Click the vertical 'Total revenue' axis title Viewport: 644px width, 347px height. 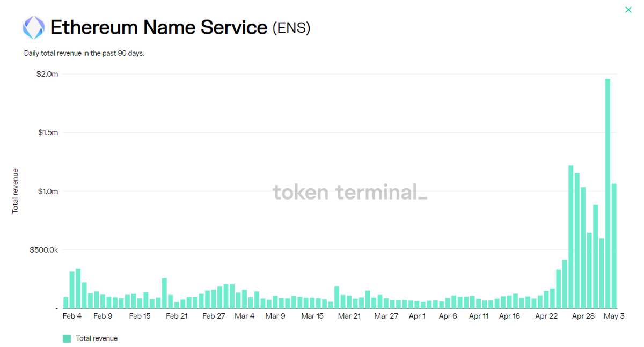click(15, 191)
